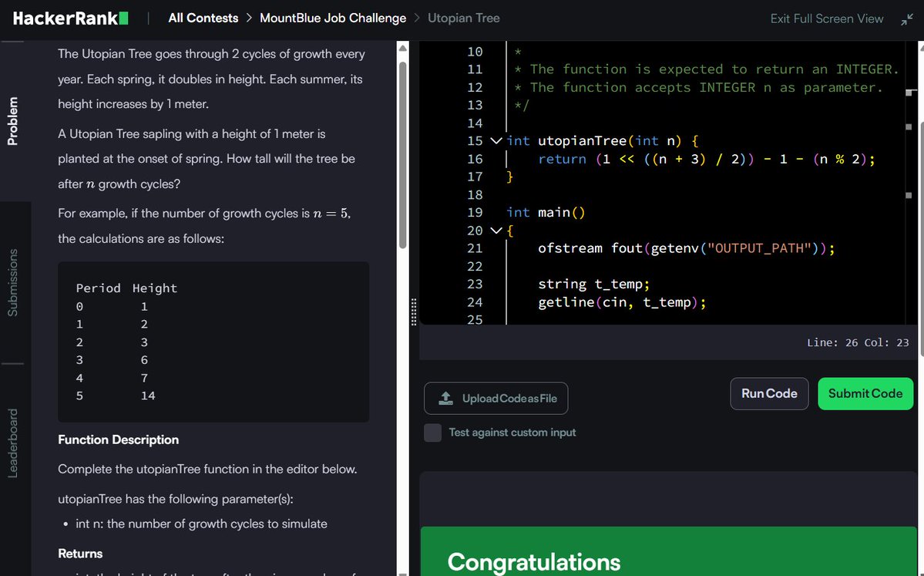Click the exit full screen collapse icon
This screenshot has width=924, height=576.
point(907,19)
